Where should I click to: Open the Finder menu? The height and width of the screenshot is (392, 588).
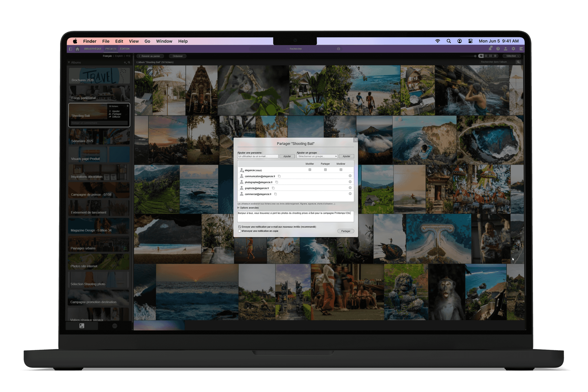pyautogui.click(x=90, y=41)
